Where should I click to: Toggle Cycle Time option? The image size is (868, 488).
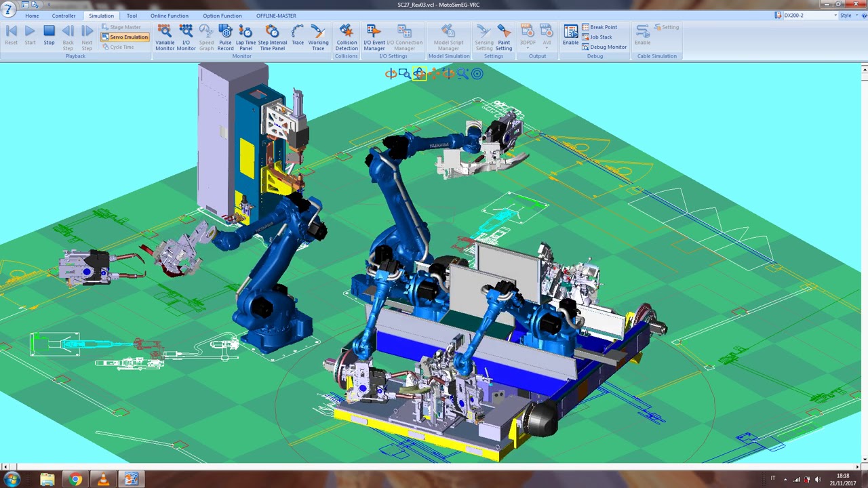coord(117,47)
